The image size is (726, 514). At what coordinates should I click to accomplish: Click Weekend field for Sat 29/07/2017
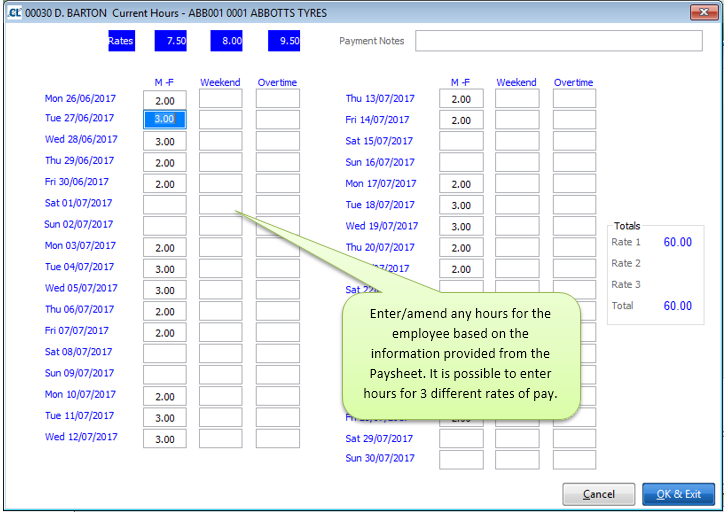(x=517, y=439)
